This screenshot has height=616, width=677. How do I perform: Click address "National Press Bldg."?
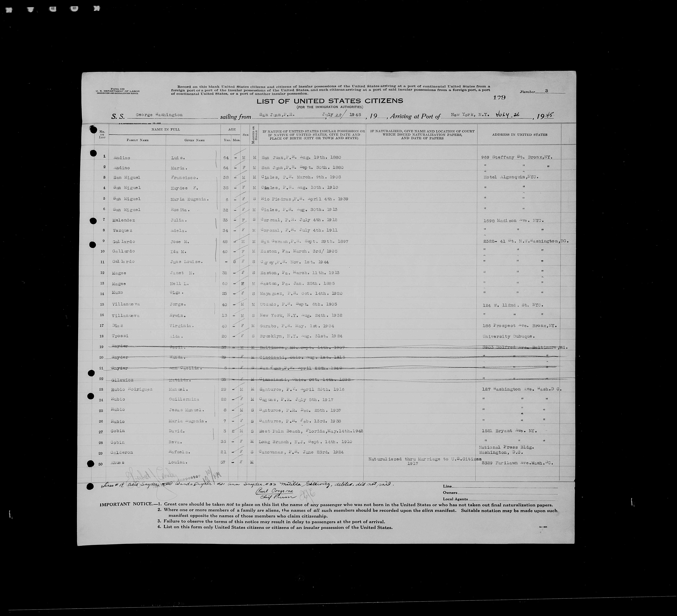pos(506,447)
